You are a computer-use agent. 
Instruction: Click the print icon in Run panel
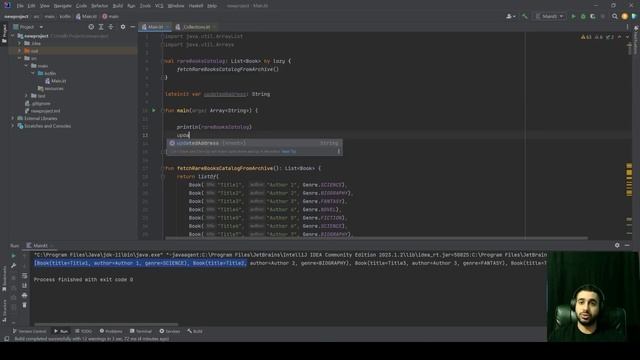point(24,295)
